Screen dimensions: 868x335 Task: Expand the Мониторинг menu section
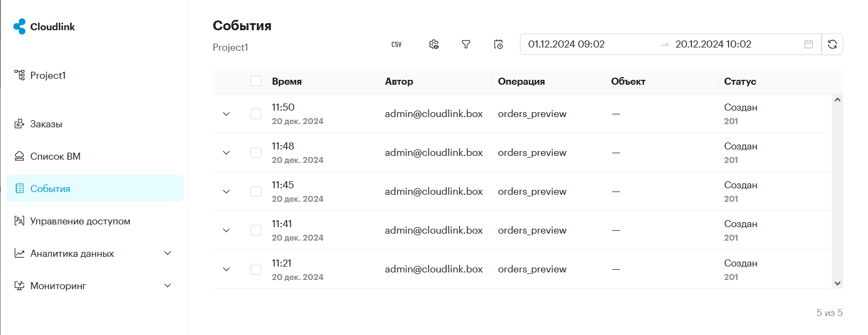pyautogui.click(x=168, y=285)
